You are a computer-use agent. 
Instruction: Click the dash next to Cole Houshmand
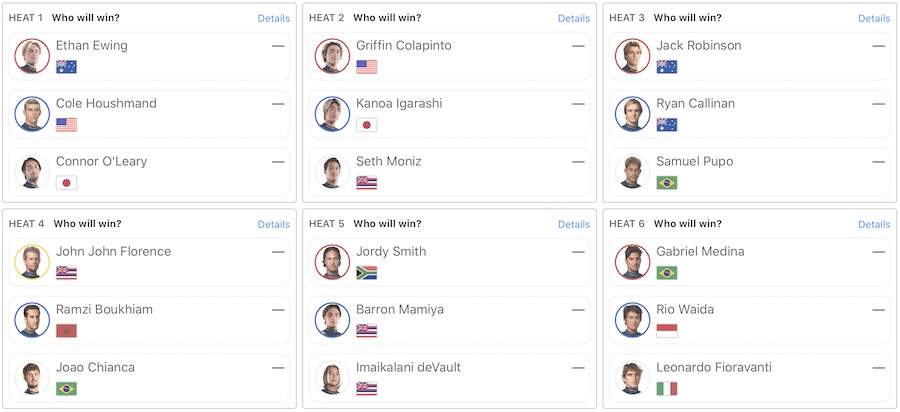coord(278,104)
